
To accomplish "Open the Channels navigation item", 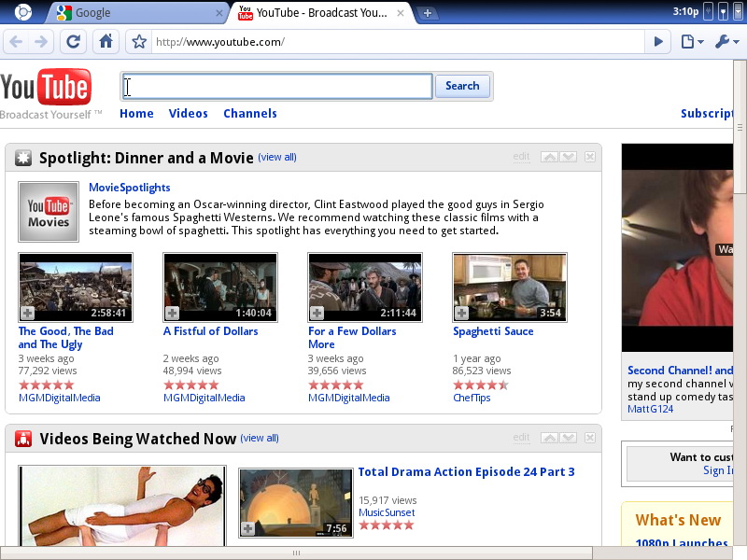I will [x=249, y=114].
